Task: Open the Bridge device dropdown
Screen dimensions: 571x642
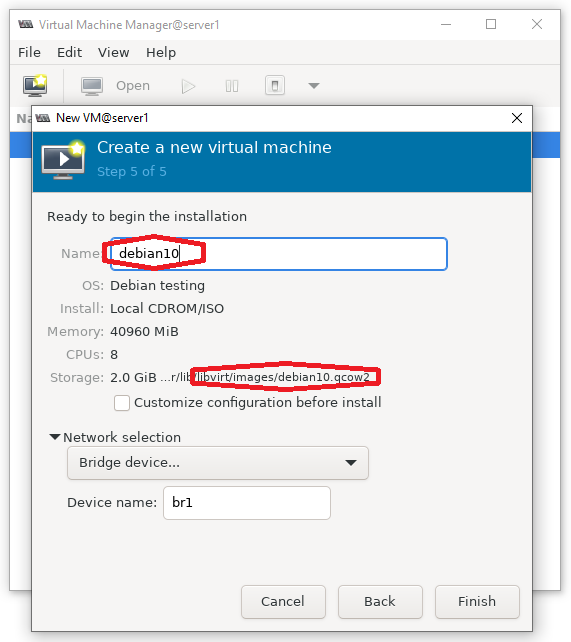Action: coord(218,463)
